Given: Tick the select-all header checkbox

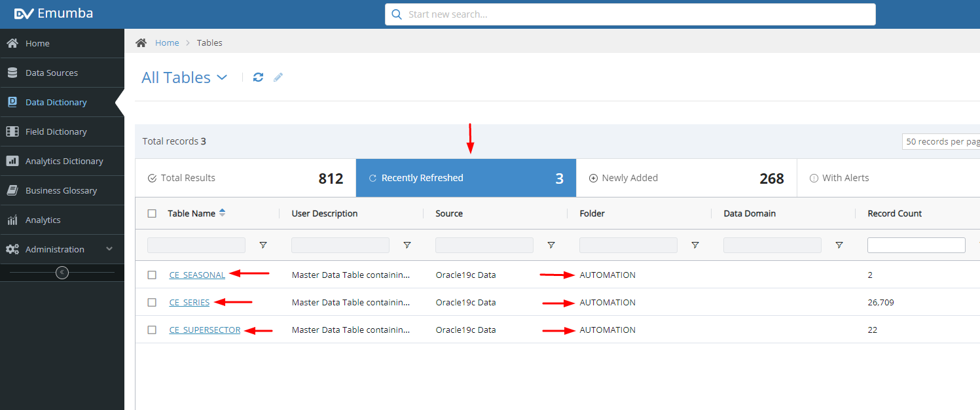Looking at the screenshot, I should pos(152,213).
